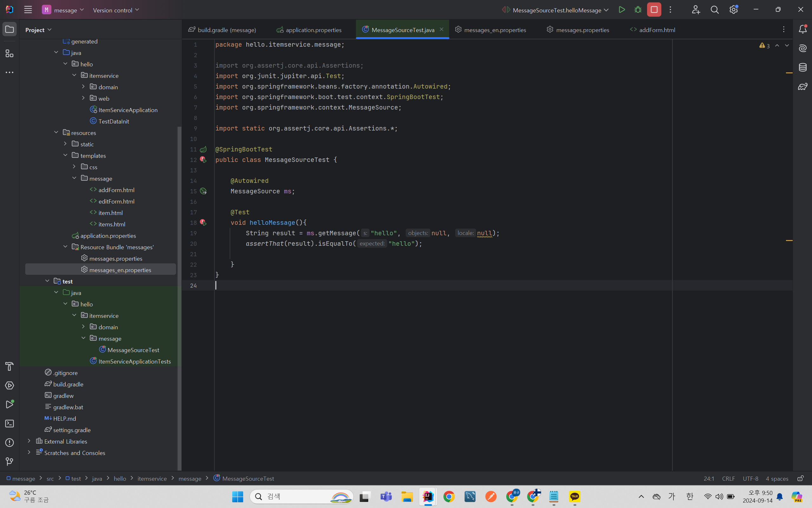Close the MessageSourceTest.java tab
Screen dimensions: 812x508
442,29
